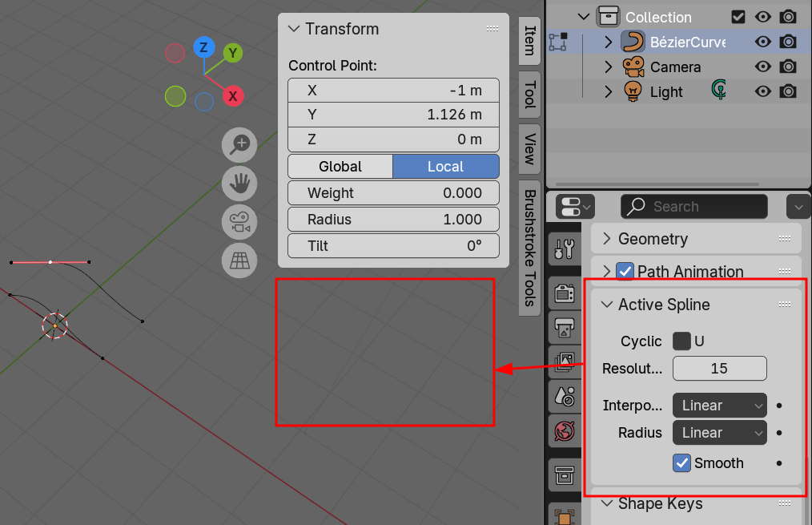Open the Render properties tab icon
The image size is (812, 525).
[565, 293]
